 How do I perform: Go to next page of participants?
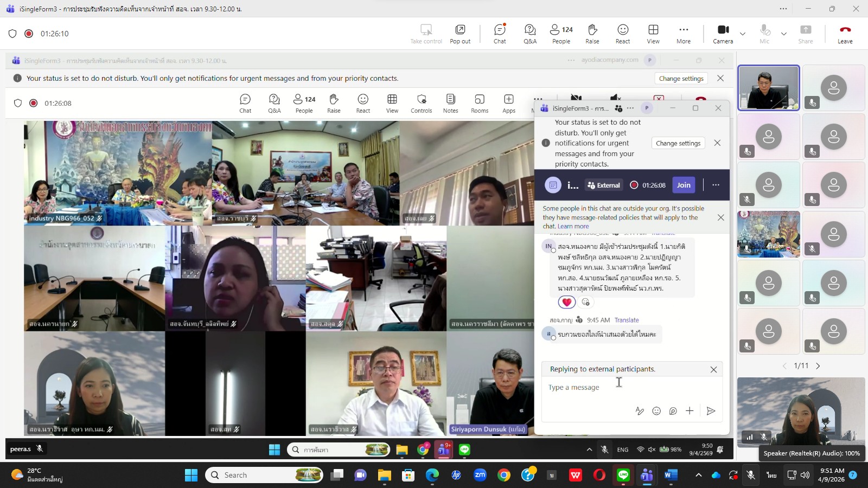coord(818,366)
